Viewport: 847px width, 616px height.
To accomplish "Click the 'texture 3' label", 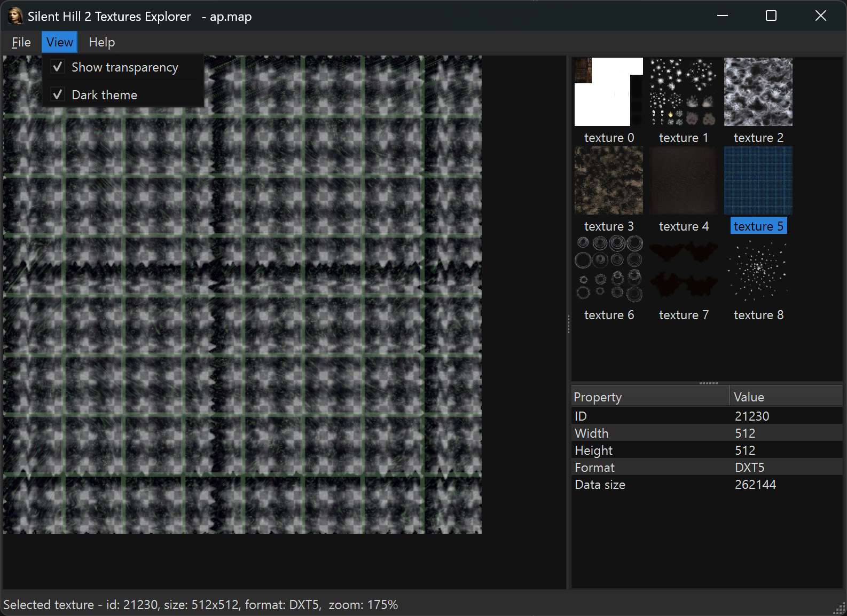I will (x=609, y=226).
